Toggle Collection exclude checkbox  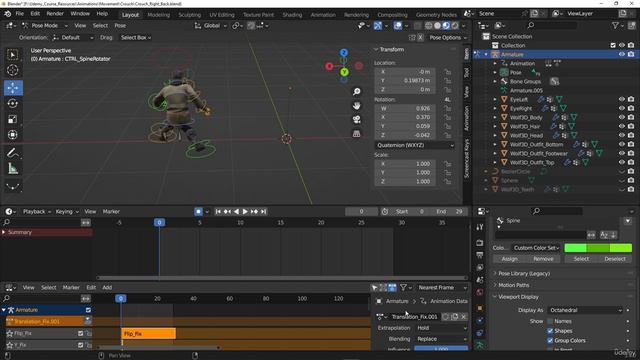pos(613,45)
